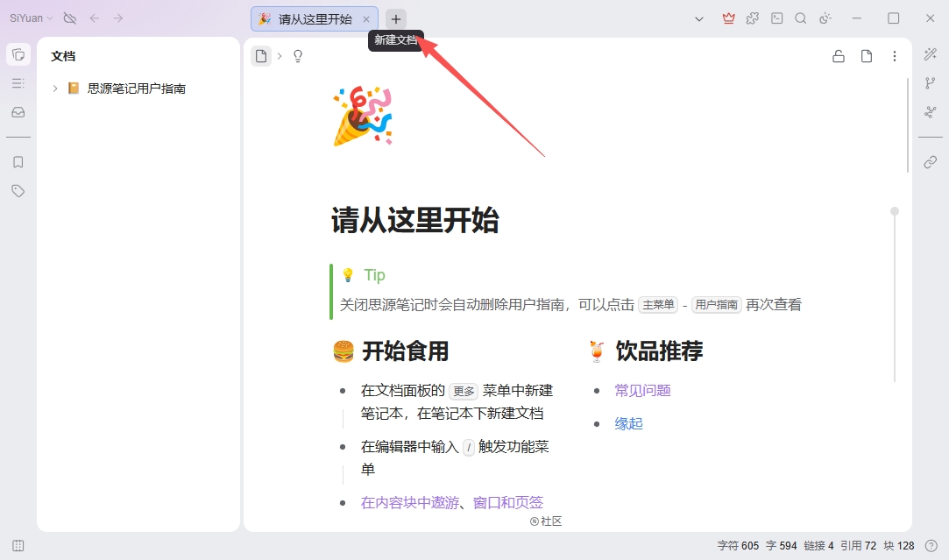949x560 pixels.
Task: Click the lightbulb breadcrumb item
Action: click(298, 56)
